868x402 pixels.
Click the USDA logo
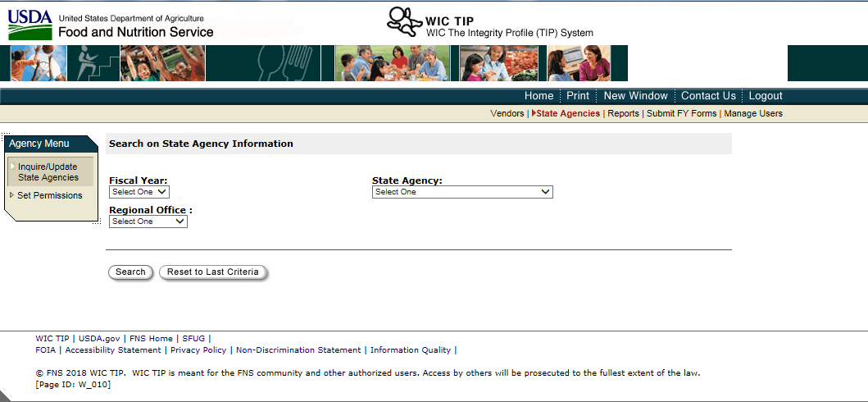coord(30,25)
